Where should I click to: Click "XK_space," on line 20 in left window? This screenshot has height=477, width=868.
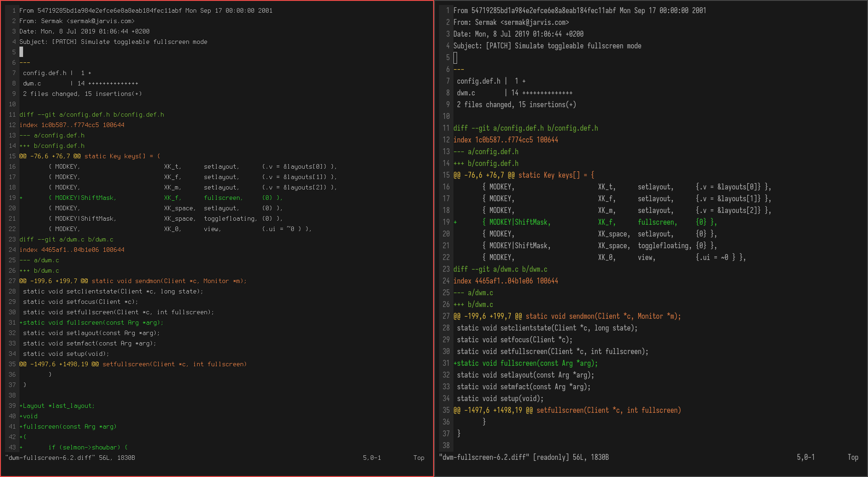click(180, 208)
